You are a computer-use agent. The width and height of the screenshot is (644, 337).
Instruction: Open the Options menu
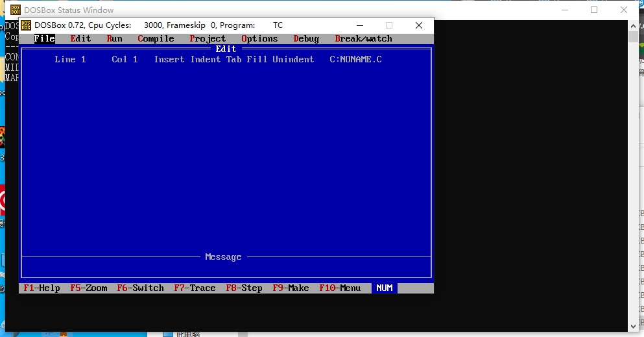point(259,39)
